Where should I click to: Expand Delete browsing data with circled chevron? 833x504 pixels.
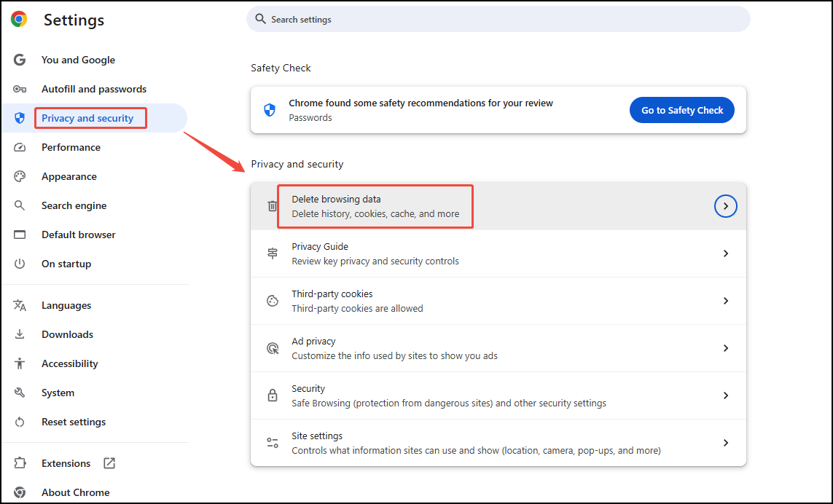pos(726,206)
